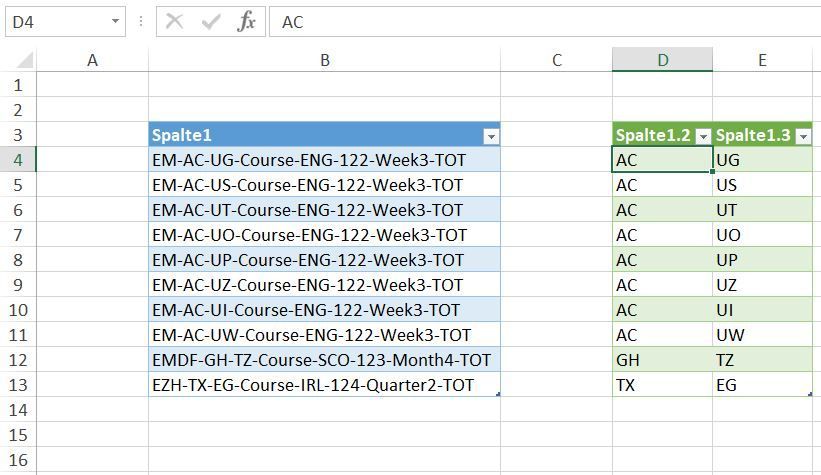Select column B header

(325, 60)
